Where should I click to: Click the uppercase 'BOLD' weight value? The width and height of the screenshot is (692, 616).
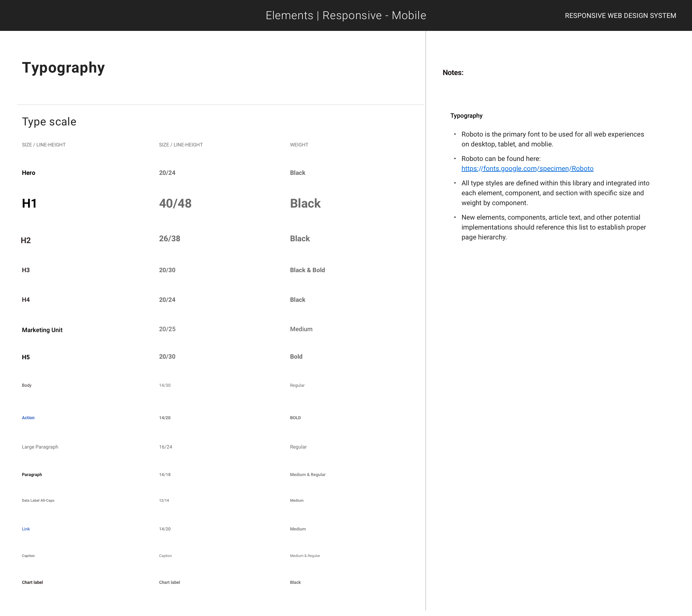[295, 418]
